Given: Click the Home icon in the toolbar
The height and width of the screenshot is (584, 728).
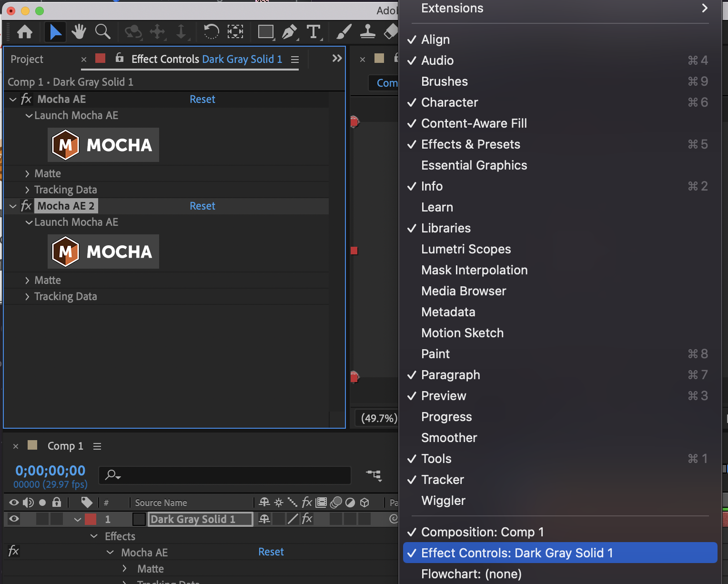Looking at the screenshot, I should [x=24, y=32].
